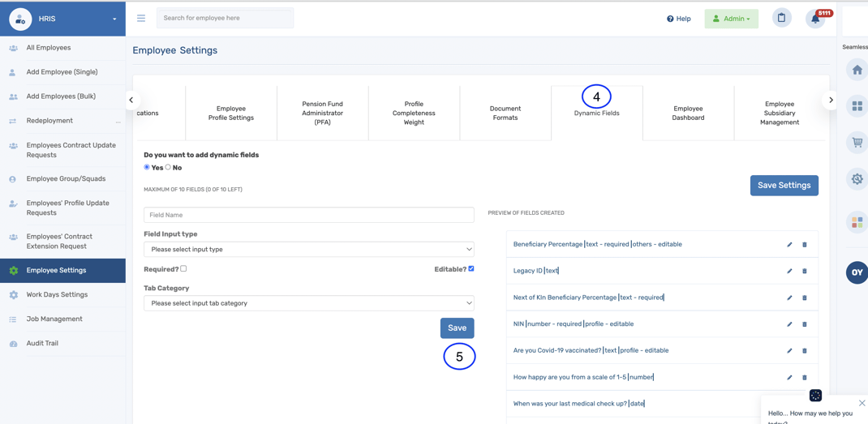
Task: Click the employee search box
Action: [x=226, y=19]
